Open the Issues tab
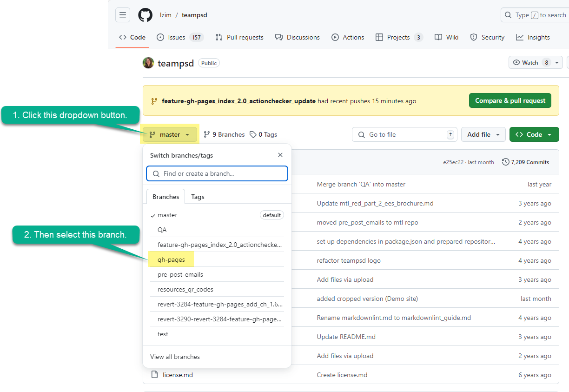Image resolution: width=569 pixels, height=392 pixels. pos(180,37)
